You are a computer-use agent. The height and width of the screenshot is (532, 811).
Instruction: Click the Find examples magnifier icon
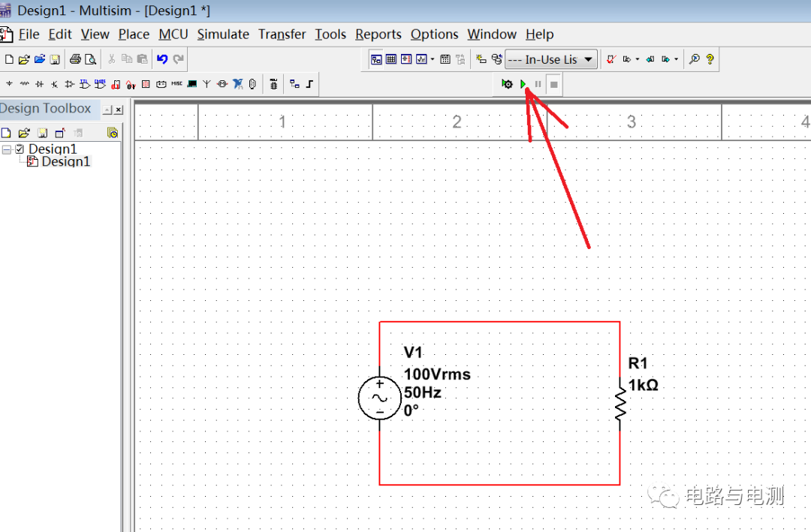click(695, 59)
